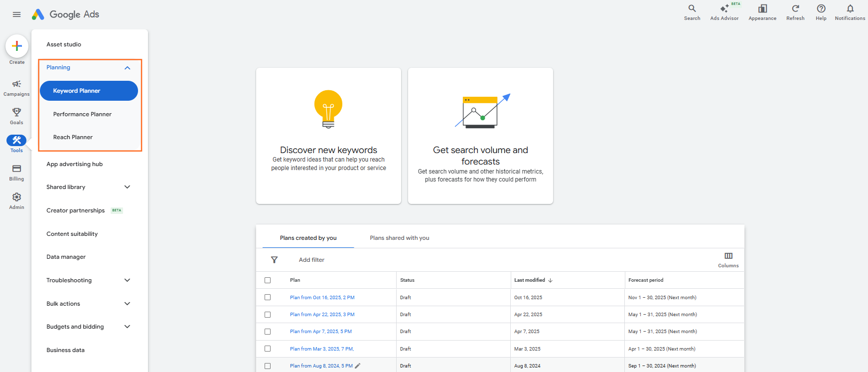Click the Sep 1 – 30, 2024 forecast cell
This screenshot has height=372, width=868.
[662, 366]
